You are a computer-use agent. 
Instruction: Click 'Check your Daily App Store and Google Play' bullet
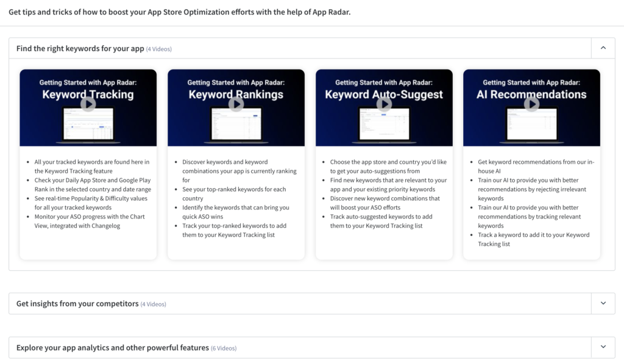point(93,185)
